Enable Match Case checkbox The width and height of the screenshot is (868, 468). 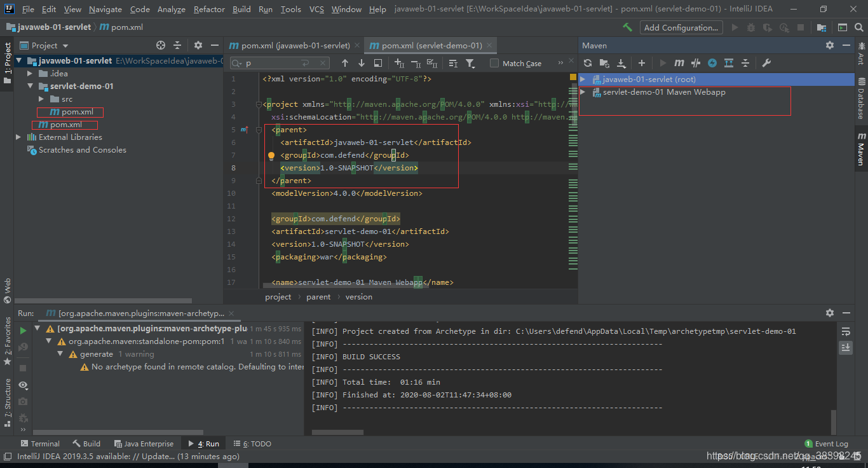[x=494, y=63]
